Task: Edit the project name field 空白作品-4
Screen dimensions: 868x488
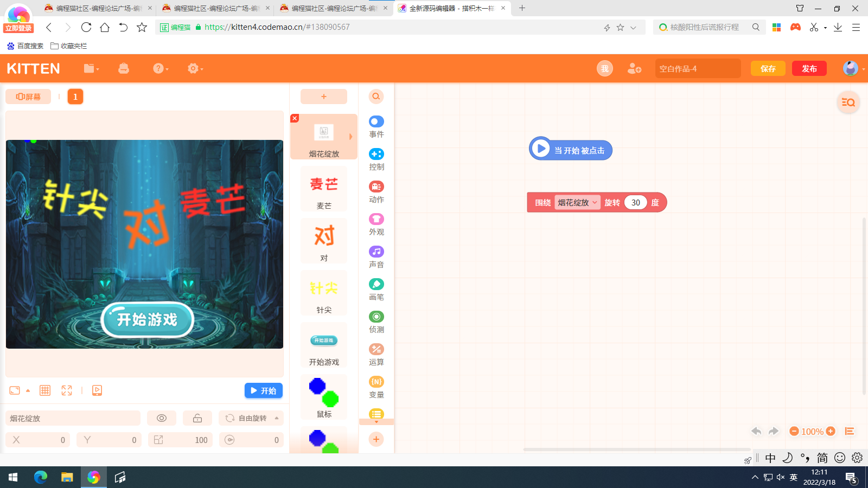Action: click(698, 68)
